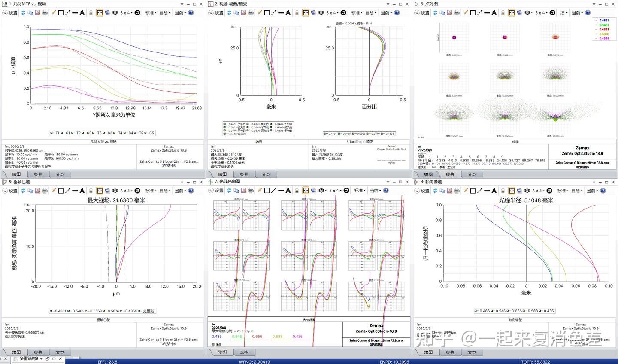The image size is (618, 364).
Task: Open 自动 dropdown in Field Curvature window
Action: (x=371, y=13)
